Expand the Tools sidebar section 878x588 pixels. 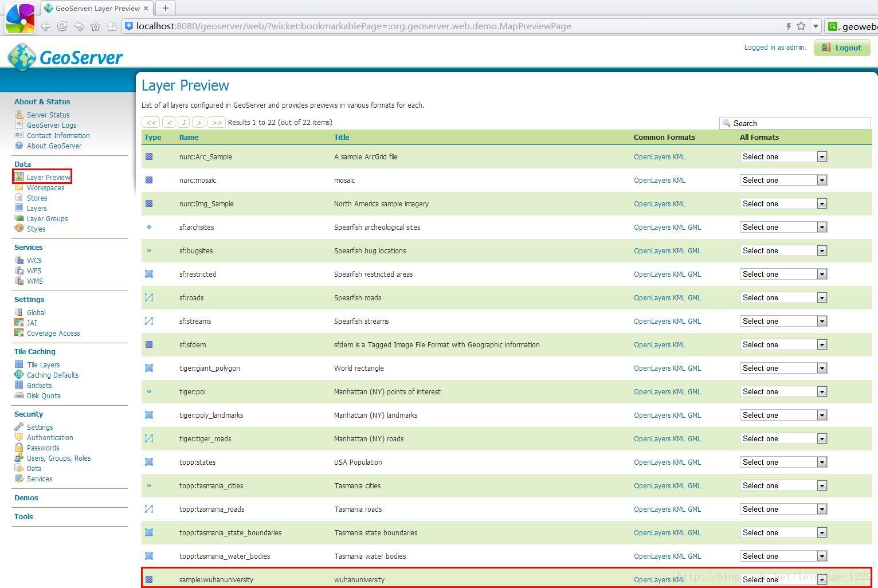23,516
